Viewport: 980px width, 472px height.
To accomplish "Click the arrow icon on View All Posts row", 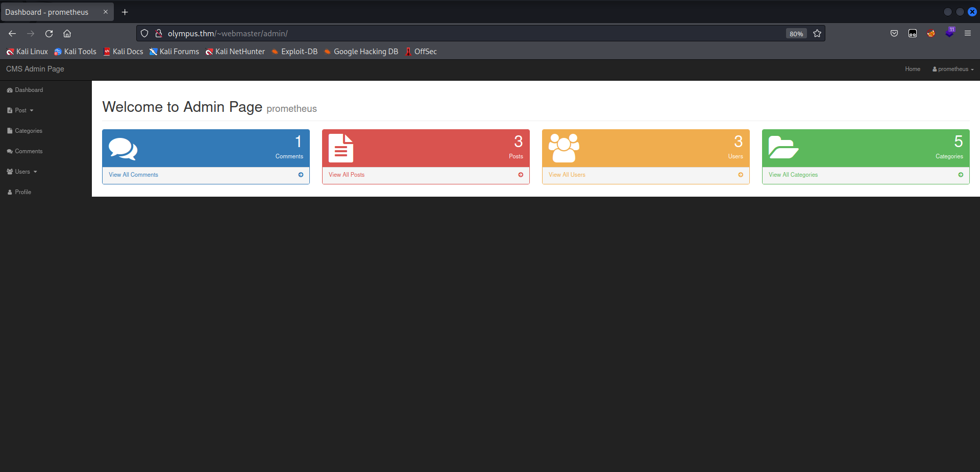I will [521, 175].
